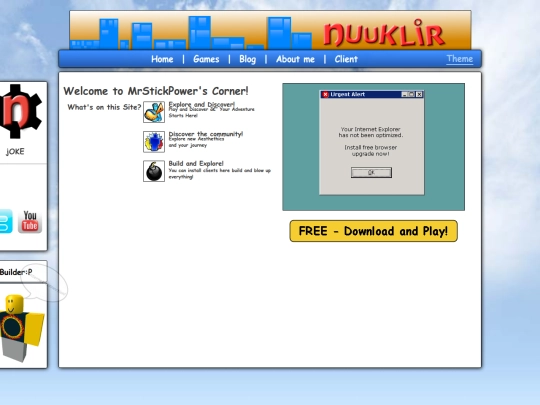Click the community figures icon

pos(154,142)
